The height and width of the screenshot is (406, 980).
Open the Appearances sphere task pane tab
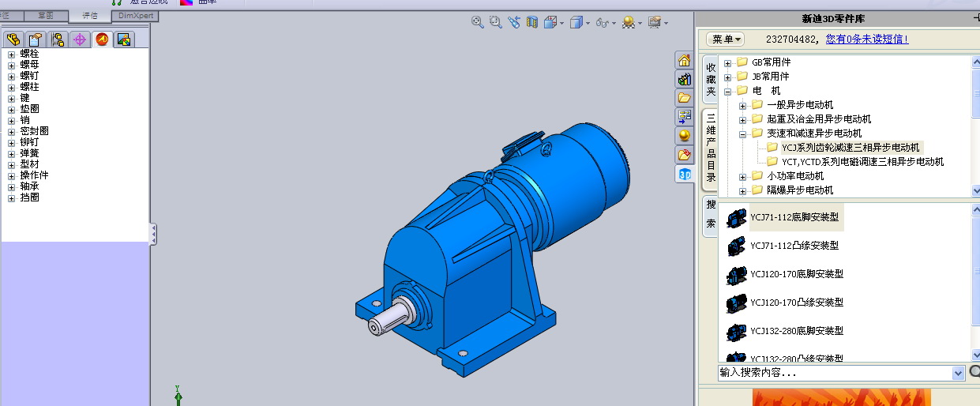(685, 136)
